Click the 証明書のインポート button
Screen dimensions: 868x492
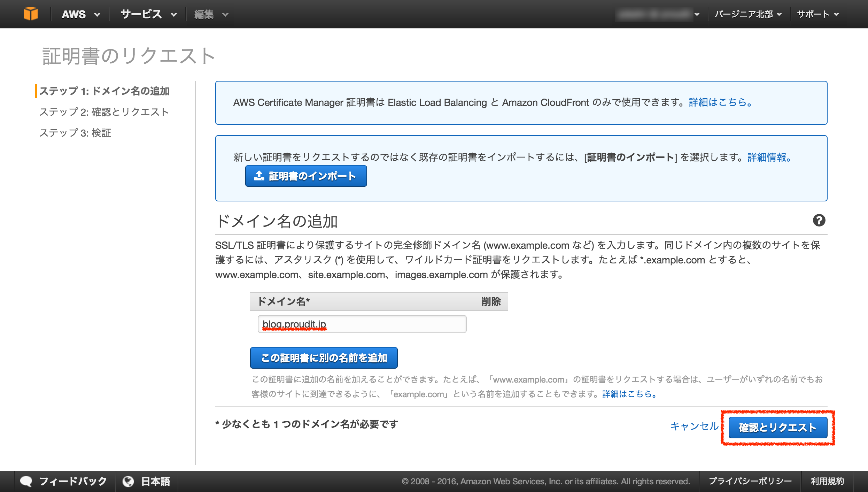pos(306,176)
